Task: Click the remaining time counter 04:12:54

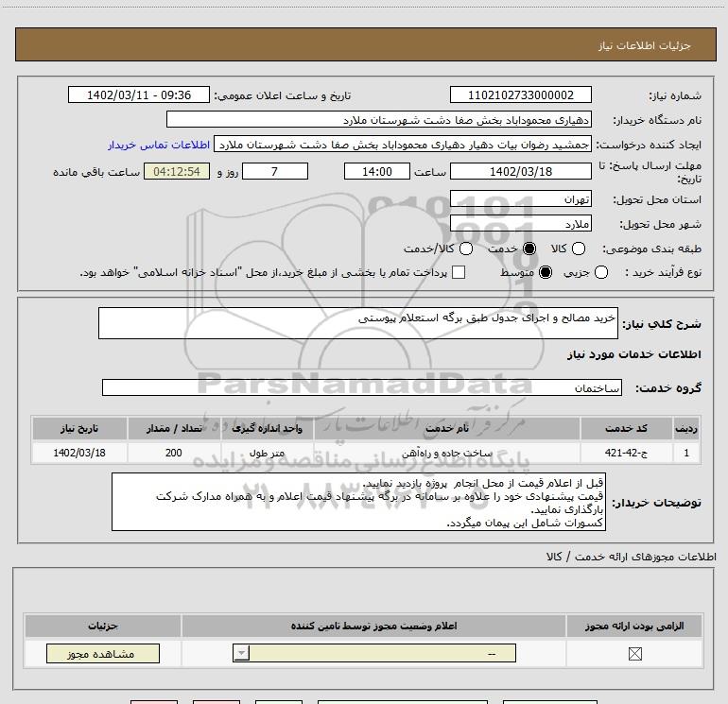Action: [177, 171]
